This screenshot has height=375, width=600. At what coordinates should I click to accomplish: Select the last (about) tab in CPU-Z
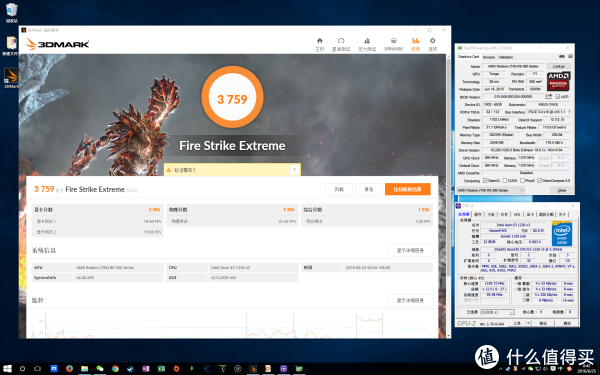point(562,215)
